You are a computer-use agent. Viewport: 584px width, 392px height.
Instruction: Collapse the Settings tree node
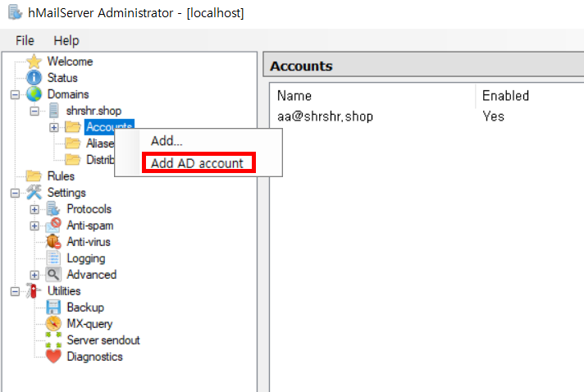(15, 193)
